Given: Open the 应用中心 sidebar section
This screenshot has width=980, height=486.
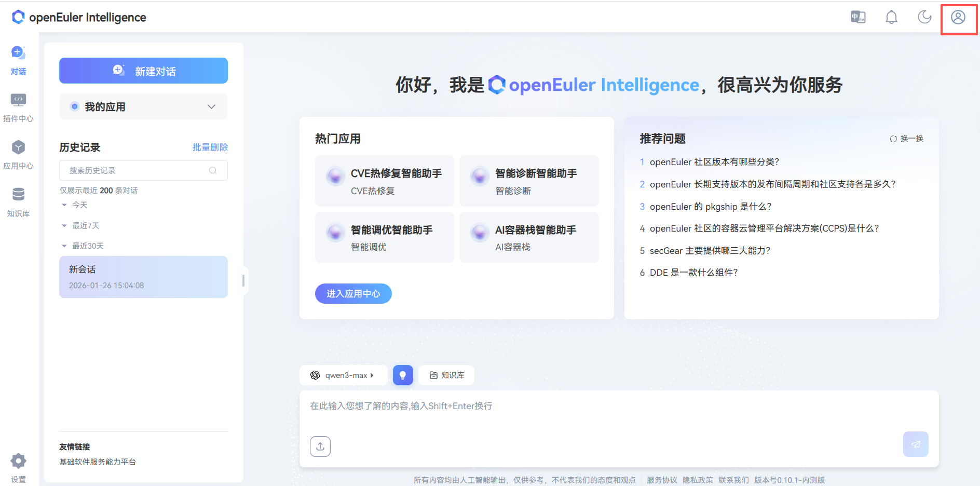Looking at the screenshot, I should [18, 155].
